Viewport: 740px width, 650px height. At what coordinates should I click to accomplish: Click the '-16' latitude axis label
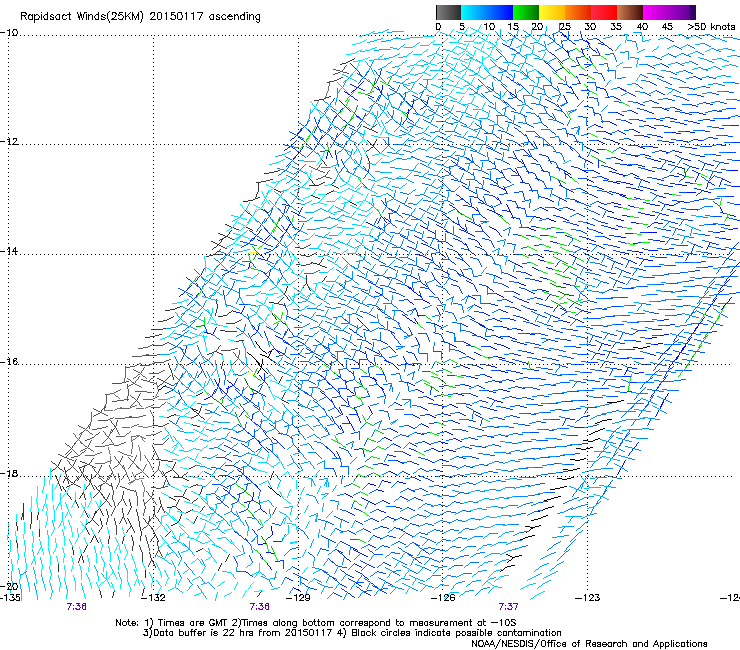(9, 362)
